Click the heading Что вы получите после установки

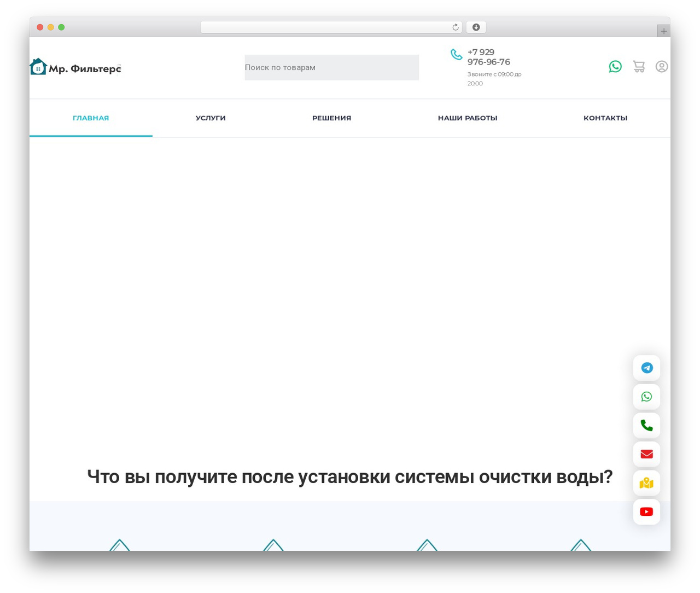coord(350,477)
